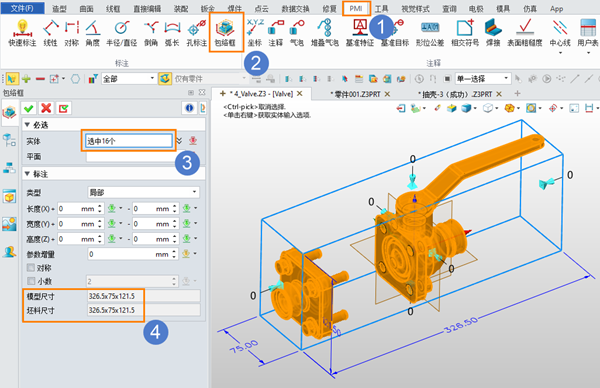
Task: Open the 中心线 dropdown arrow
Action: [x=560, y=52]
